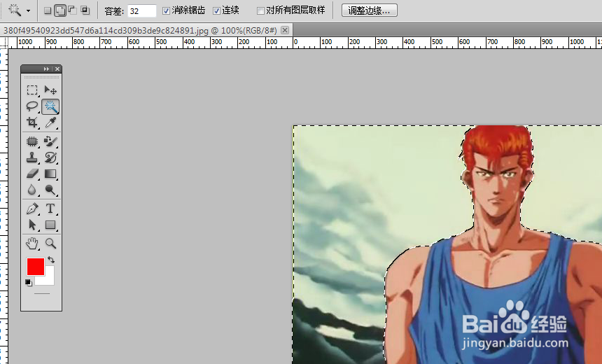The height and width of the screenshot is (364, 602).
Task: Select the Move tool
Action: (50, 90)
